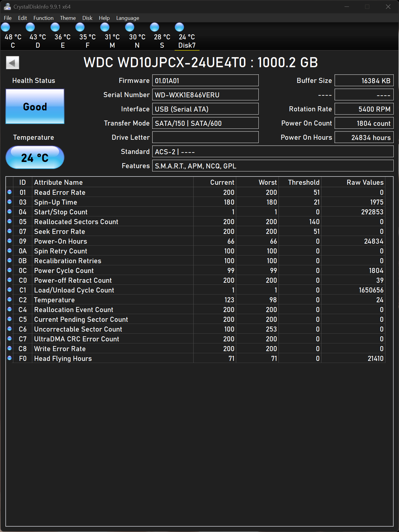399x532 pixels.
Task: Click the Transfer Mode field SATA/150 | SATA/600
Action: point(205,123)
